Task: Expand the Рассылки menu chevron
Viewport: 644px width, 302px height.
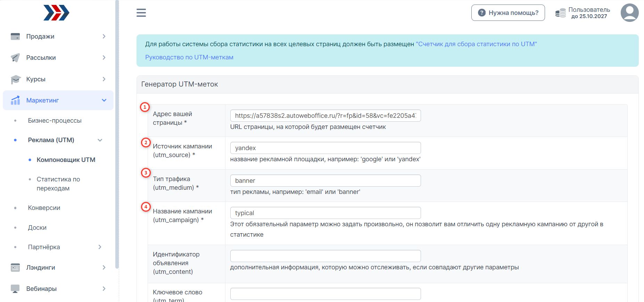Action: coord(104,58)
